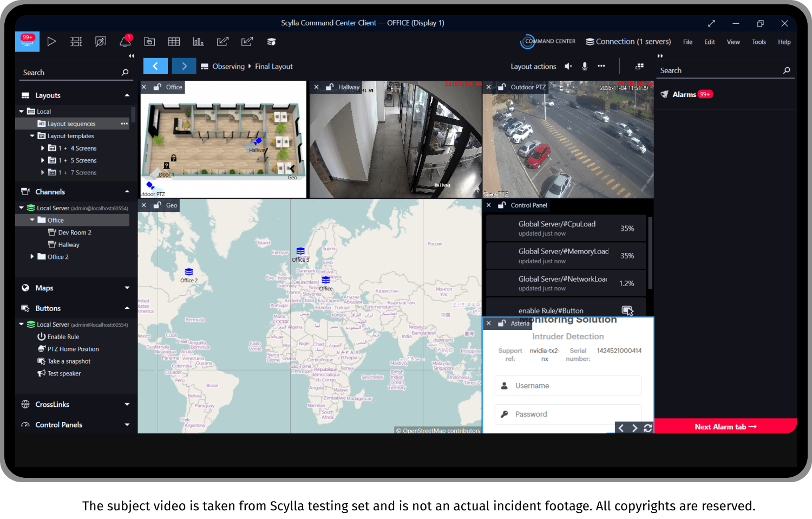Expand the Maps section
This screenshot has width=812, height=519.
pos(127,288)
